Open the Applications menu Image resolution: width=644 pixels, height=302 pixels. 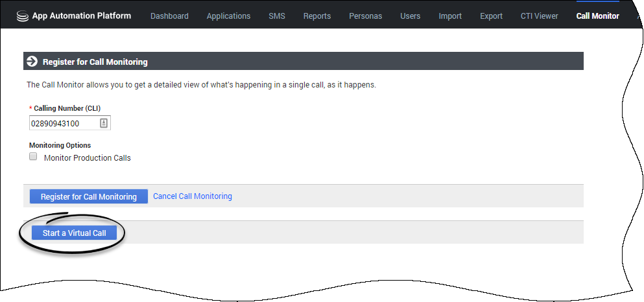[228, 16]
